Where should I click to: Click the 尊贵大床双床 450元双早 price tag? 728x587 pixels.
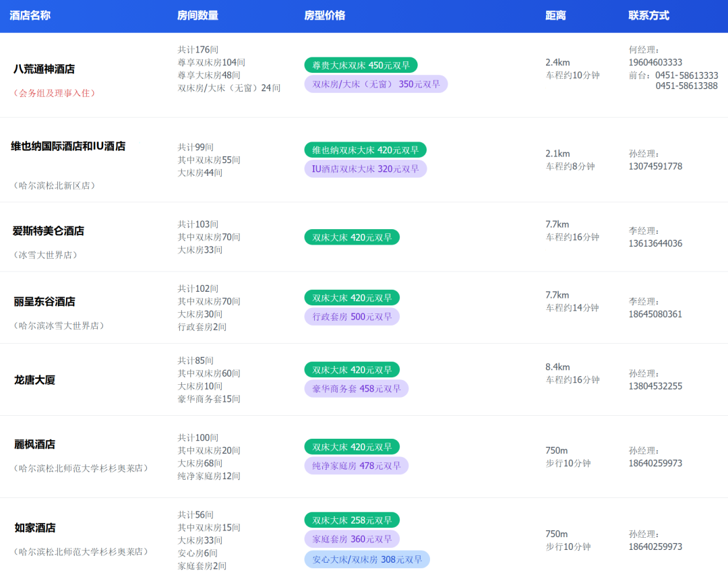point(361,65)
